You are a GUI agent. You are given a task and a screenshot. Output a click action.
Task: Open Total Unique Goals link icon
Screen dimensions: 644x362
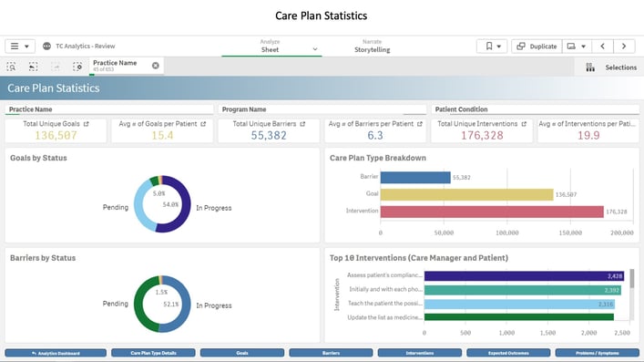tap(87, 124)
